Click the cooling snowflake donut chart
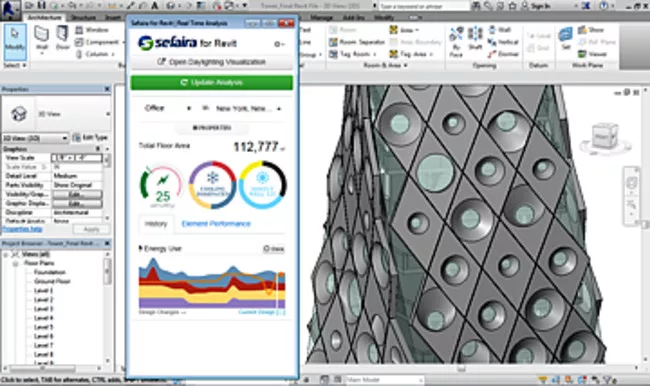Image resolution: width=650 pixels, height=386 pixels. pyautogui.click(x=212, y=185)
